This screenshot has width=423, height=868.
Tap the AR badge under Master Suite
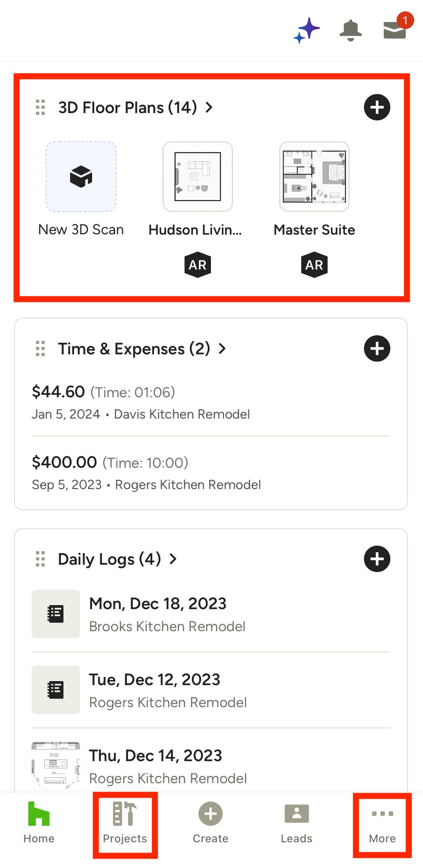314,265
